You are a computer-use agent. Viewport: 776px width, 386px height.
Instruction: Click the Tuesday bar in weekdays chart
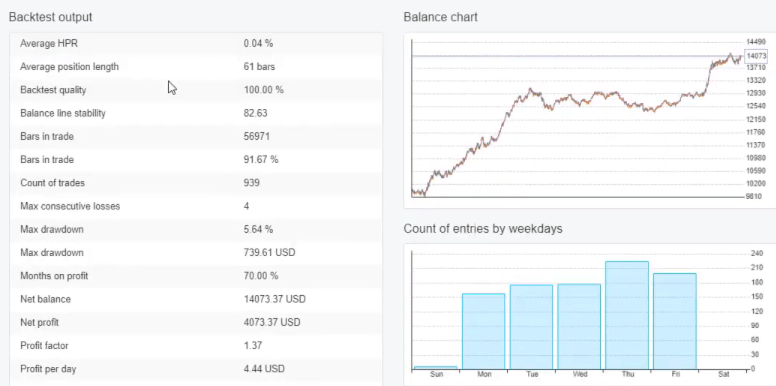(x=531, y=327)
